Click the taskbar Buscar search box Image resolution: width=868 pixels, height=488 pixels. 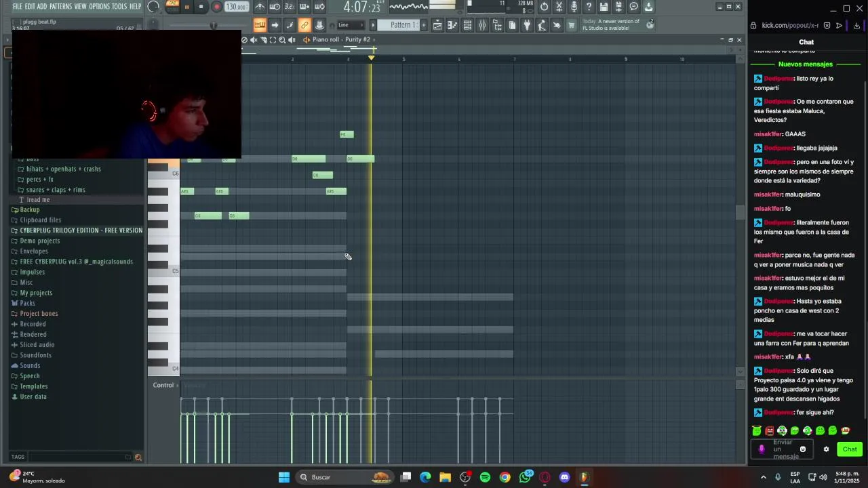[346, 477]
